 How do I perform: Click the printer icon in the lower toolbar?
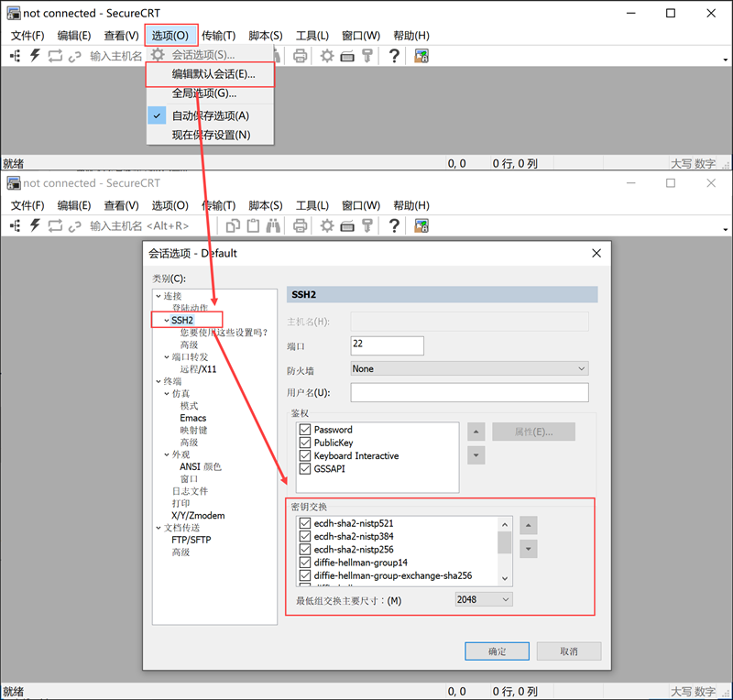click(300, 225)
